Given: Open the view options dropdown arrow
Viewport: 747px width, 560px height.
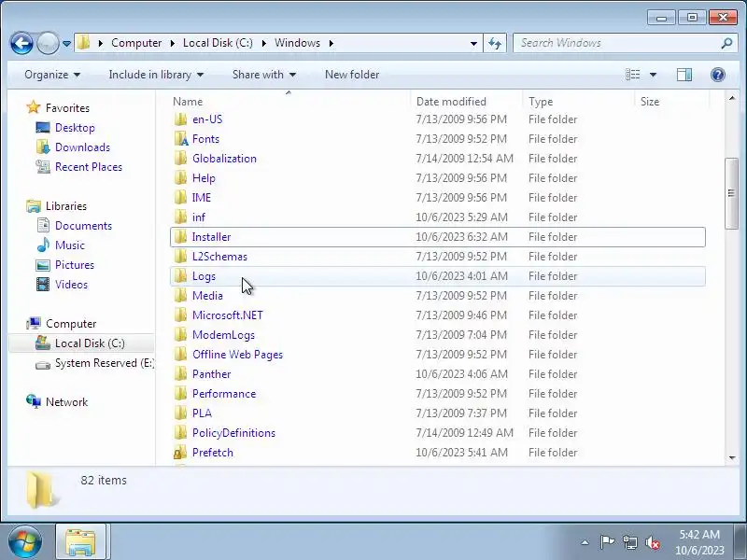Looking at the screenshot, I should [x=653, y=75].
